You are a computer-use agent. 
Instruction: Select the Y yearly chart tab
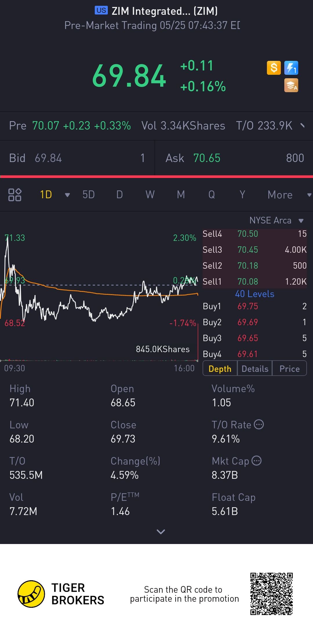tap(242, 195)
